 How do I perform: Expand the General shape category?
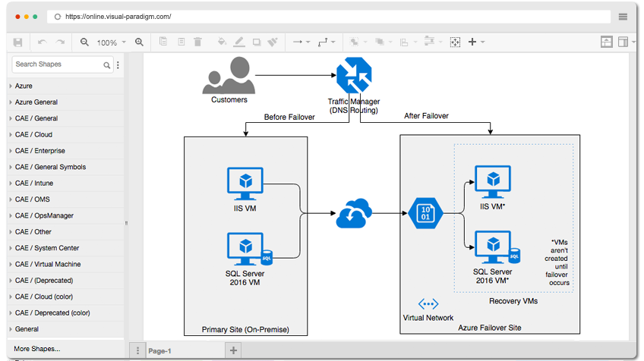click(x=66, y=329)
